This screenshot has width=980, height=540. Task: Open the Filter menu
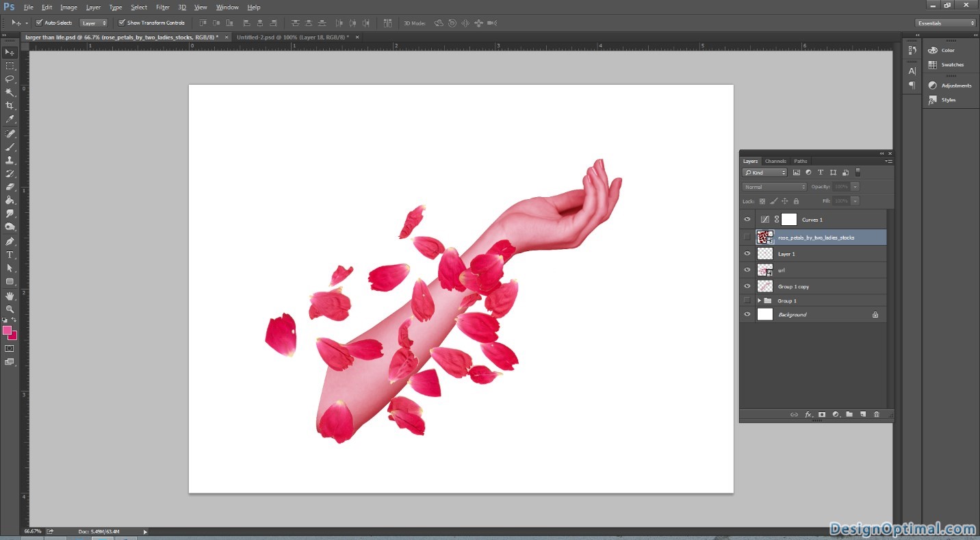(x=163, y=7)
